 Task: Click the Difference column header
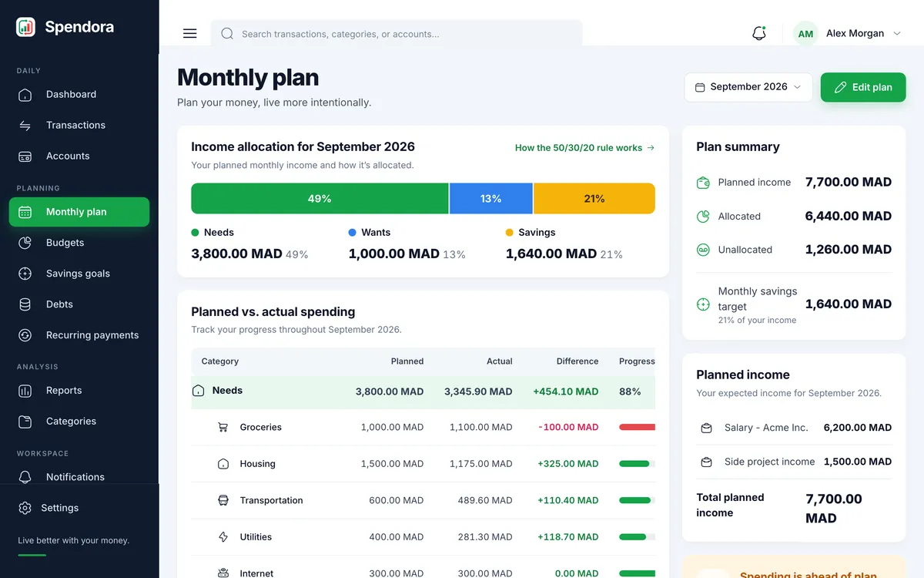tap(577, 361)
